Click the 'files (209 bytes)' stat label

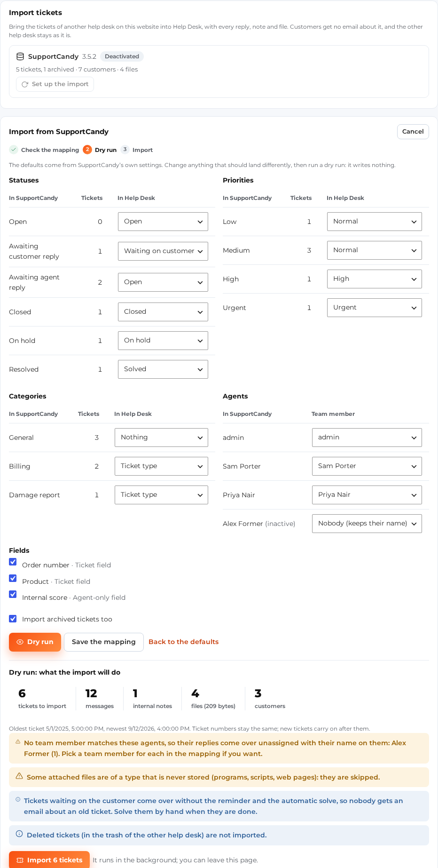tap(213, 706)
